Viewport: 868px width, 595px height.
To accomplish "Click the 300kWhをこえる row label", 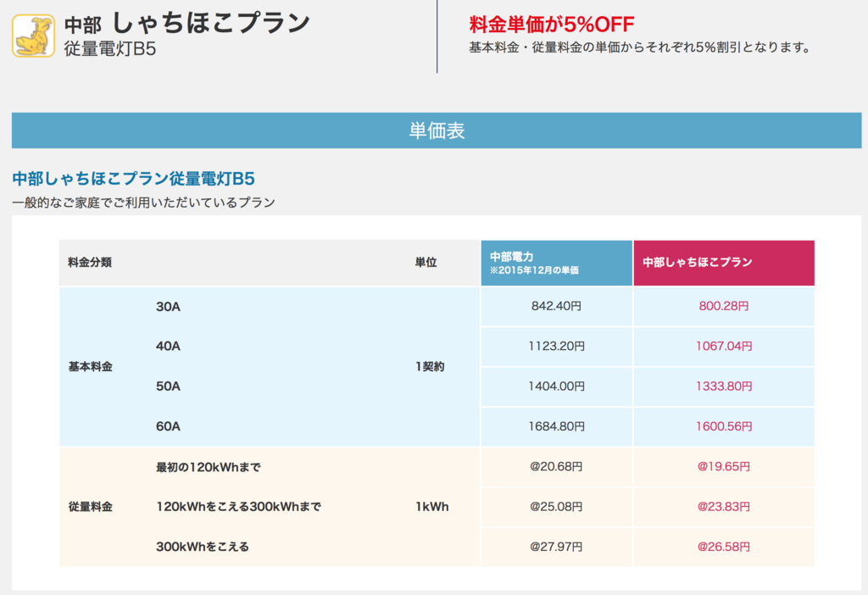I will [x=202, y=547].
